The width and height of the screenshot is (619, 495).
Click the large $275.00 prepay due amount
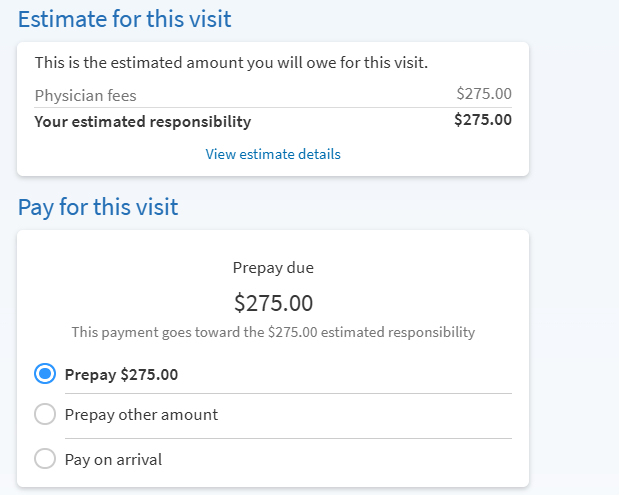[273, 302]
